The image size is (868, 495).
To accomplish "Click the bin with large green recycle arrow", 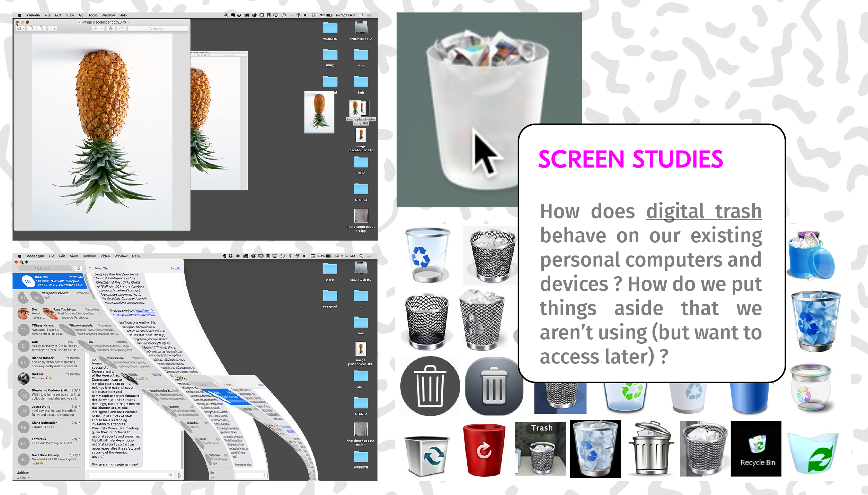I will click(x=813, y=453).
